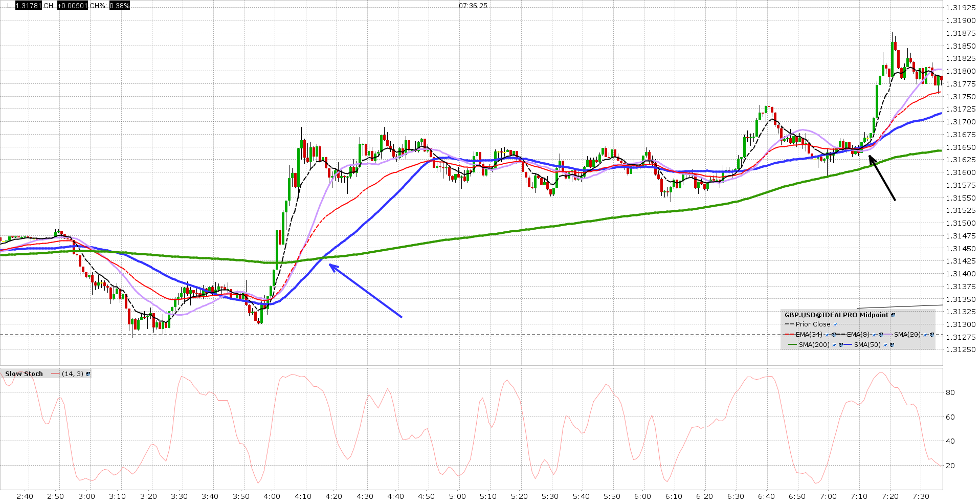
Task: Click the 07:36:25 clock display
Action: [473, 6]
